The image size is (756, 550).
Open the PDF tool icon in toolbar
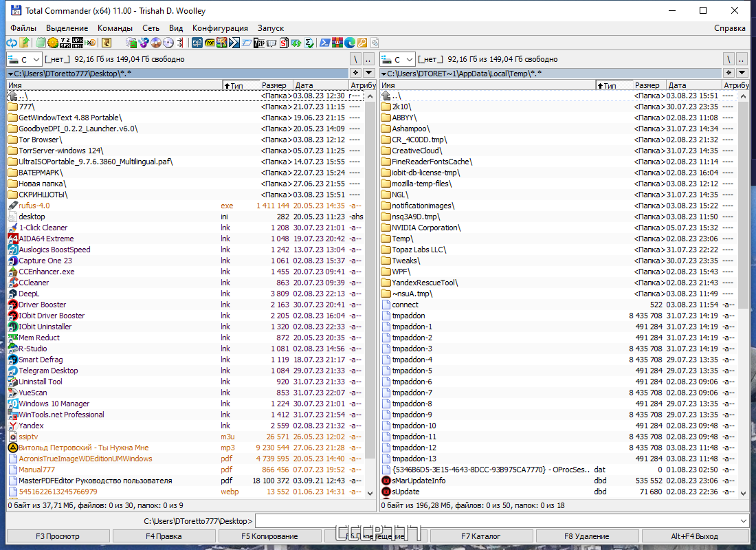click(210, 43)
